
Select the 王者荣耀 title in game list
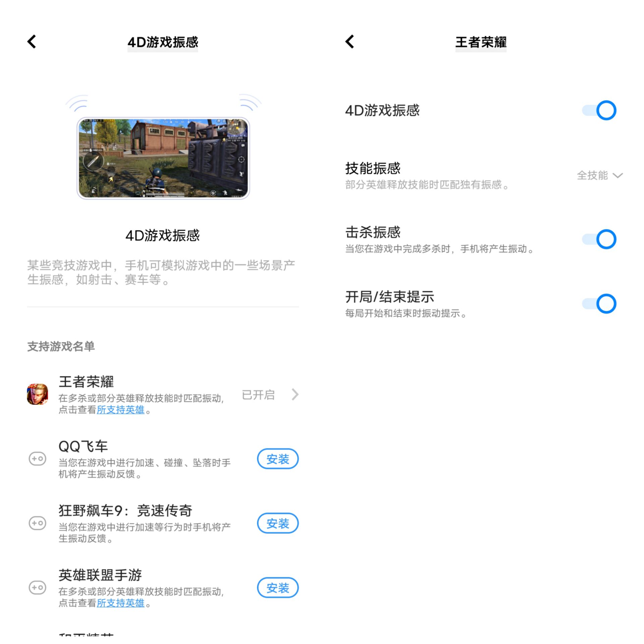click(86, 381)
